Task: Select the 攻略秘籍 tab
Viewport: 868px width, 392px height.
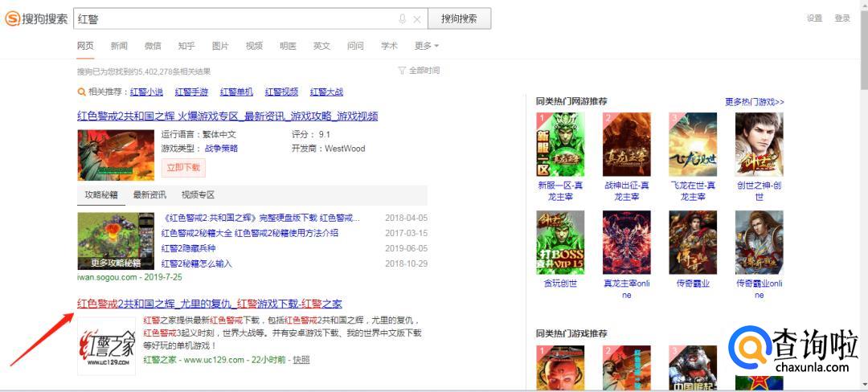Action: (x=101, y=195)
